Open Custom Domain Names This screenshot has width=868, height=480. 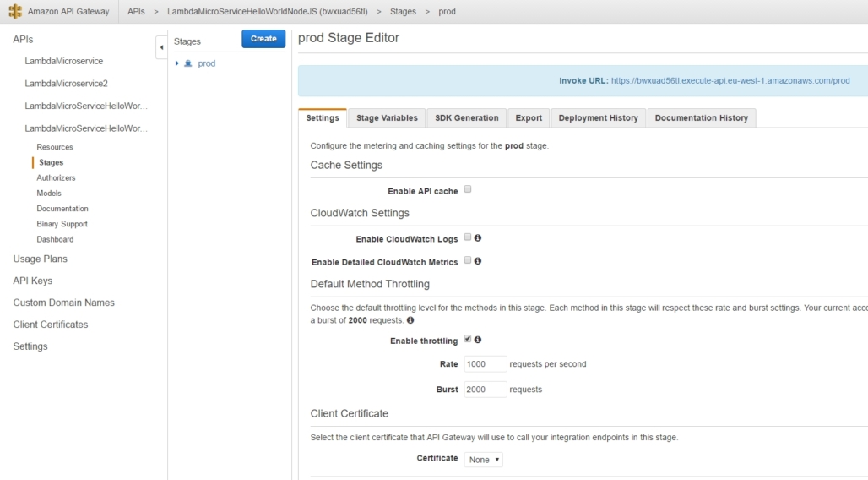pyautogui.click(x=63, y=303)
